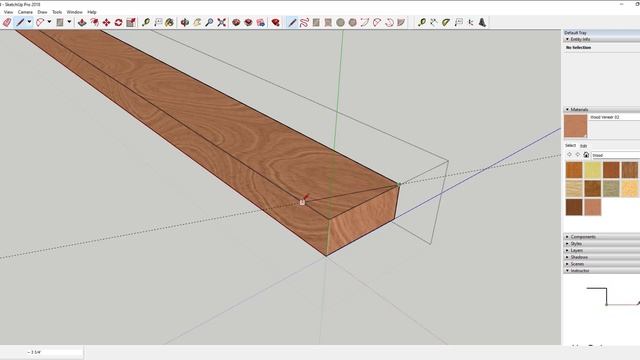Expand the Scenes panel
The width and height of the screenshot is (640, 360).
pos(567,264)
